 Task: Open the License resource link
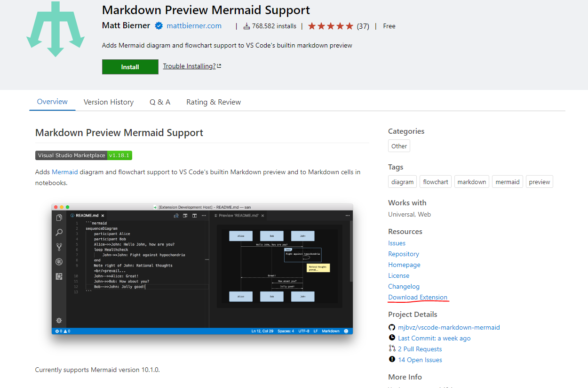(x=398, y=275)
